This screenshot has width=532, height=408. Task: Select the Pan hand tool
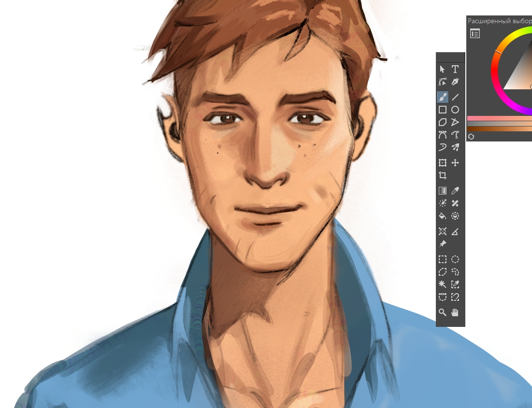[x=455, y=312]
